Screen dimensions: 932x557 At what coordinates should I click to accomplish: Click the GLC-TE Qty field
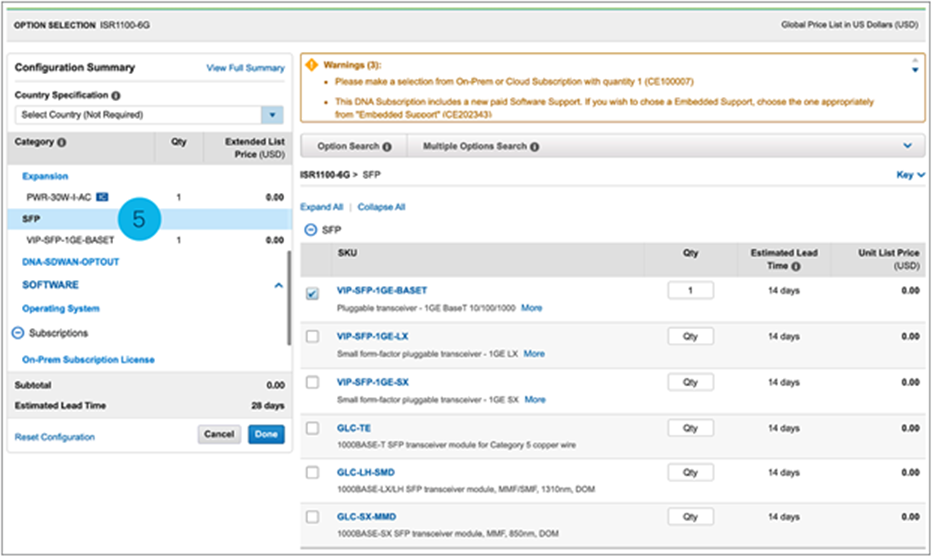coord(690,428)
